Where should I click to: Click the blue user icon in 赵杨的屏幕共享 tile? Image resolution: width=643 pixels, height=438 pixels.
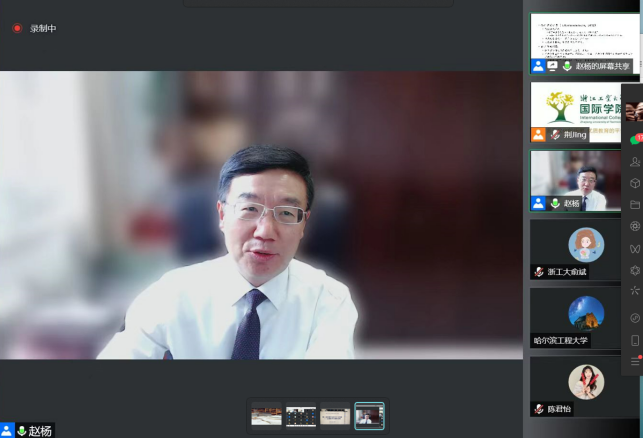point(538,66)
